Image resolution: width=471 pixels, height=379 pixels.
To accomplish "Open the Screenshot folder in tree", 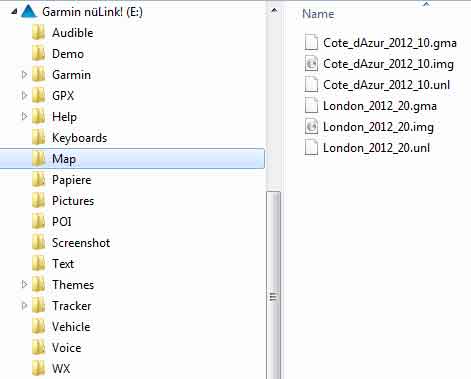I will (81, 243).
